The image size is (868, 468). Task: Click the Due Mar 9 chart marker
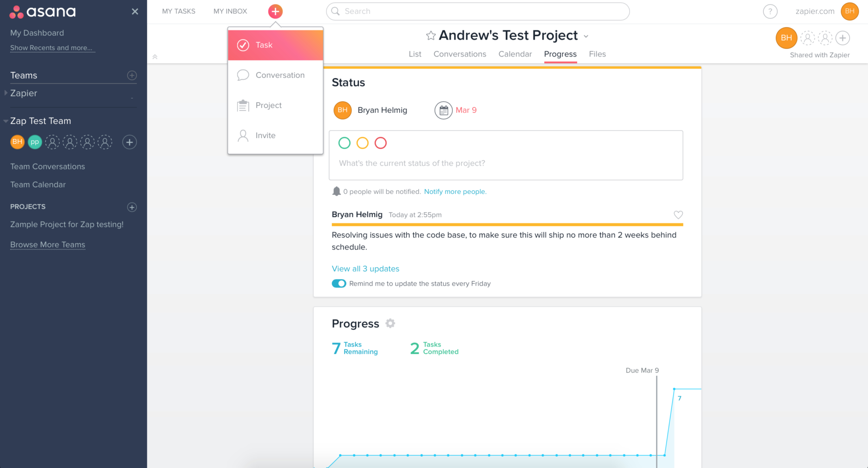click(x=642, y=371)
